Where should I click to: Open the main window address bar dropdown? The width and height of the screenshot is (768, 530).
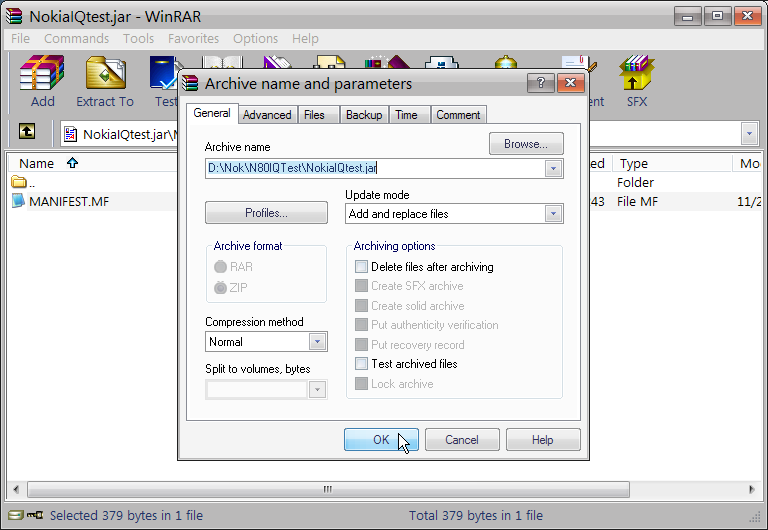tap(749, 133)
